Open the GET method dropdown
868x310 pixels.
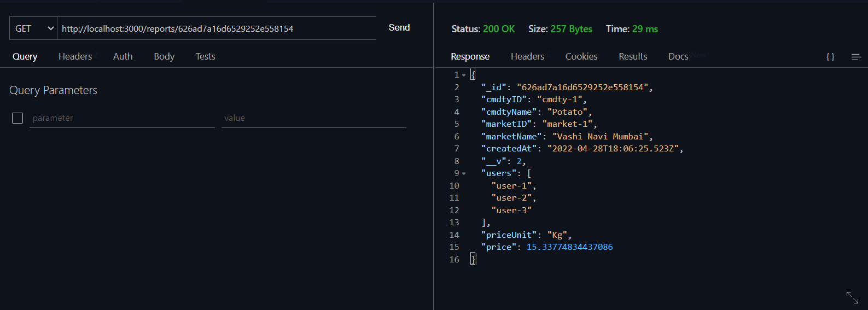pyautogui.click(x=33, y=28)
